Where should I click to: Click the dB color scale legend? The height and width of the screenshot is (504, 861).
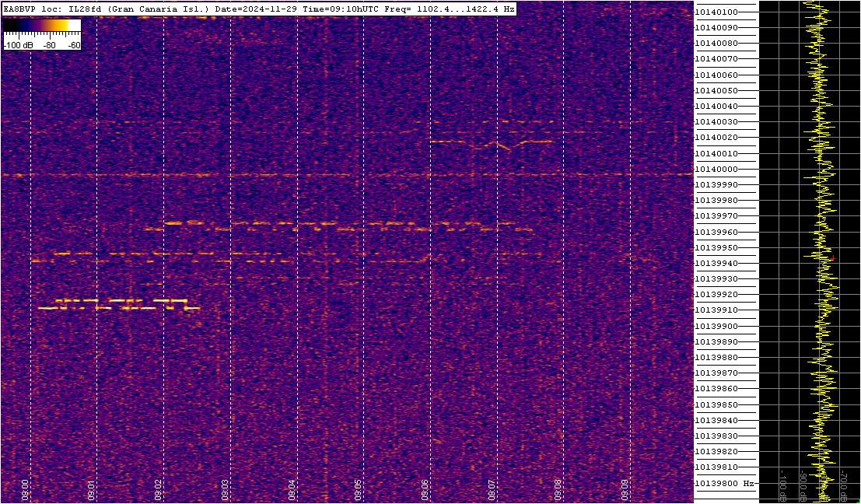(42, 34)
